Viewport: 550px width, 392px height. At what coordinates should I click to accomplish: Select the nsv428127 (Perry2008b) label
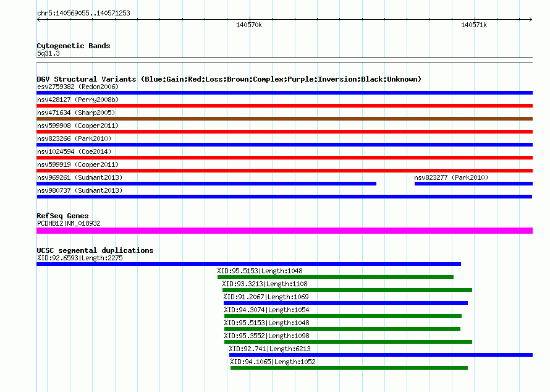(x=78, y=100)
